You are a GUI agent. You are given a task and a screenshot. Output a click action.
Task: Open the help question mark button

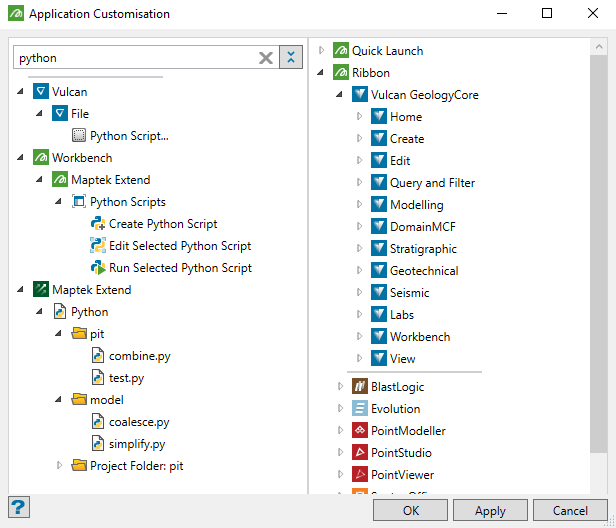pos(18,507)
